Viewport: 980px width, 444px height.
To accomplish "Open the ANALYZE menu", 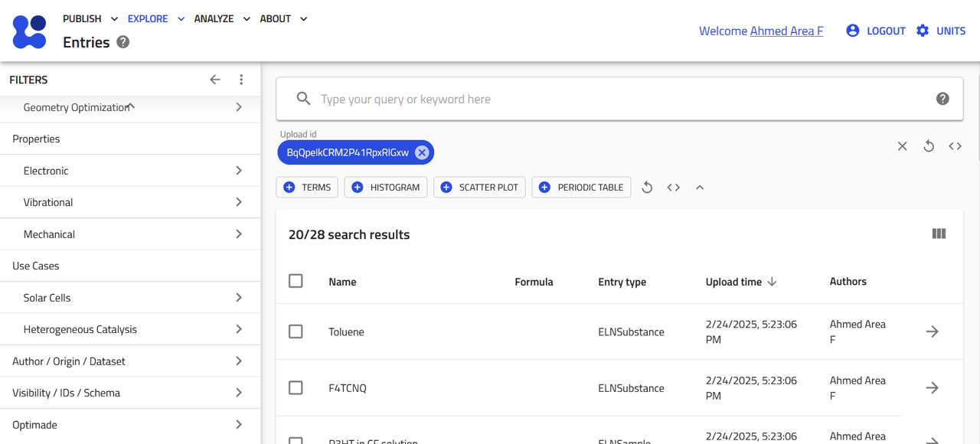I will (222, 18).
